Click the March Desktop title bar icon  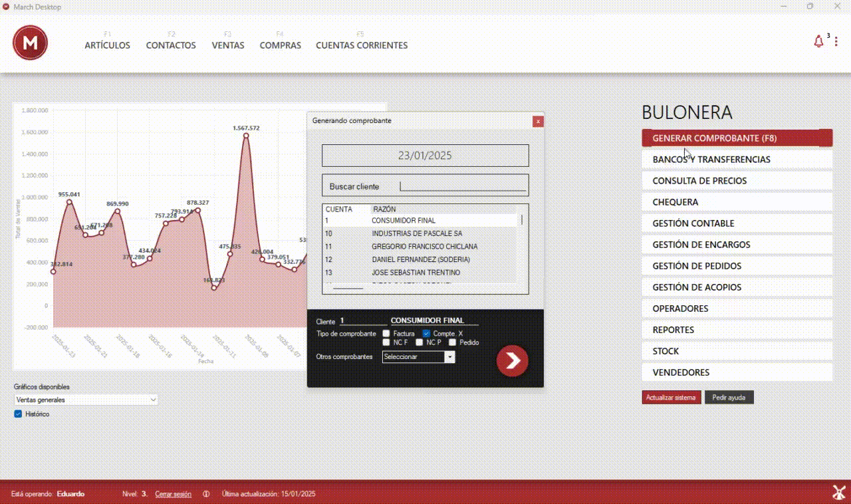pyautogui.click(x=6, y=7)
